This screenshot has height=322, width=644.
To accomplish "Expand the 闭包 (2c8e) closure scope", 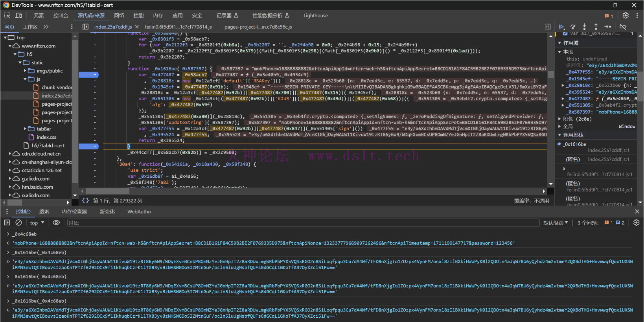I will (x=560, y=119).
